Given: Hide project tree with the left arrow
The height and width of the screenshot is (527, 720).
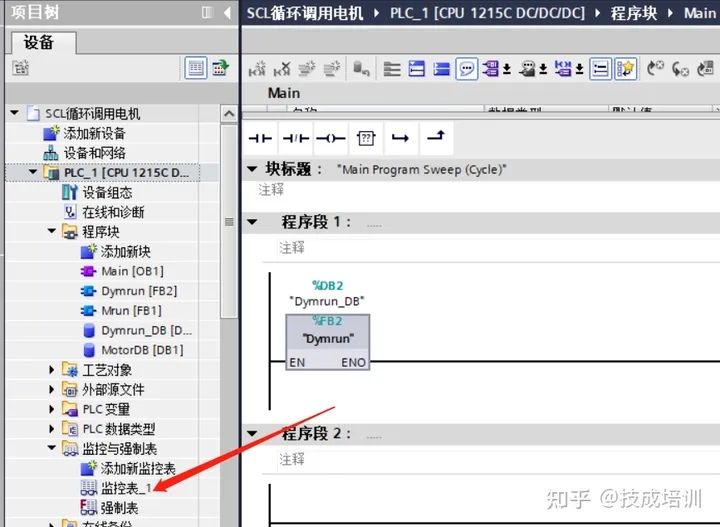Looking at the screenshot, I should pyautogui.click(x=227, y=12).
